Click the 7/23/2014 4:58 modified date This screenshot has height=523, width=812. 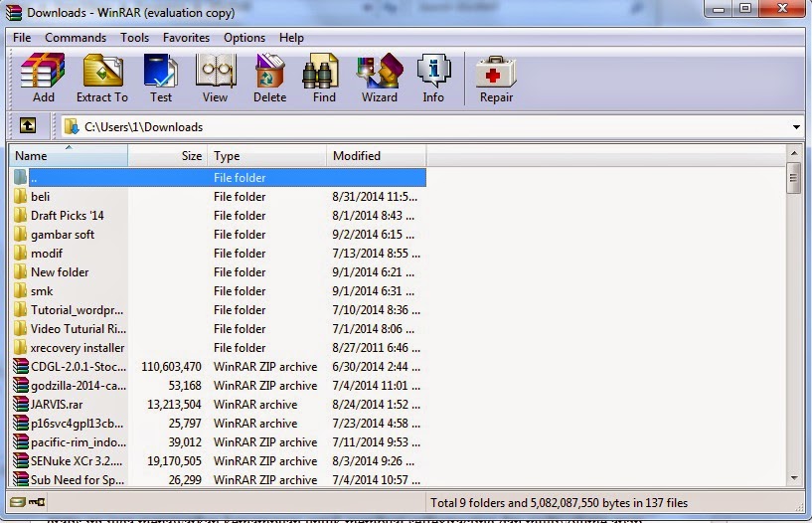point(376,423)
